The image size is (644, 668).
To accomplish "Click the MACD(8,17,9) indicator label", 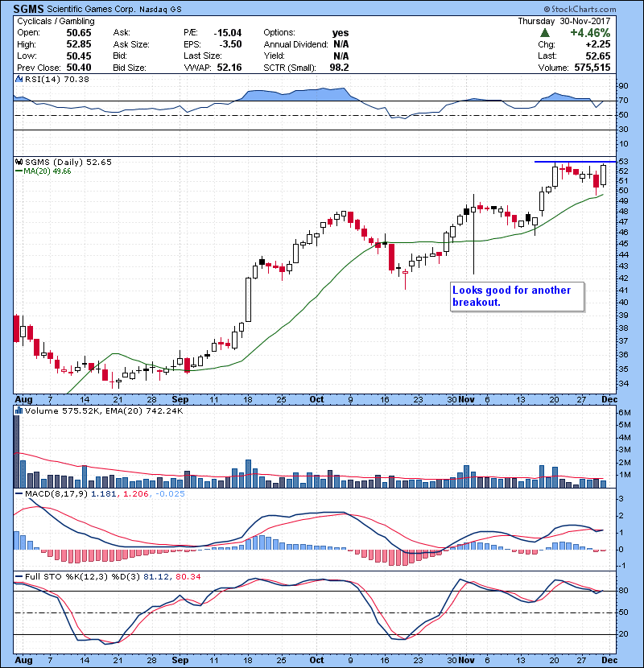I will point(56,494).
